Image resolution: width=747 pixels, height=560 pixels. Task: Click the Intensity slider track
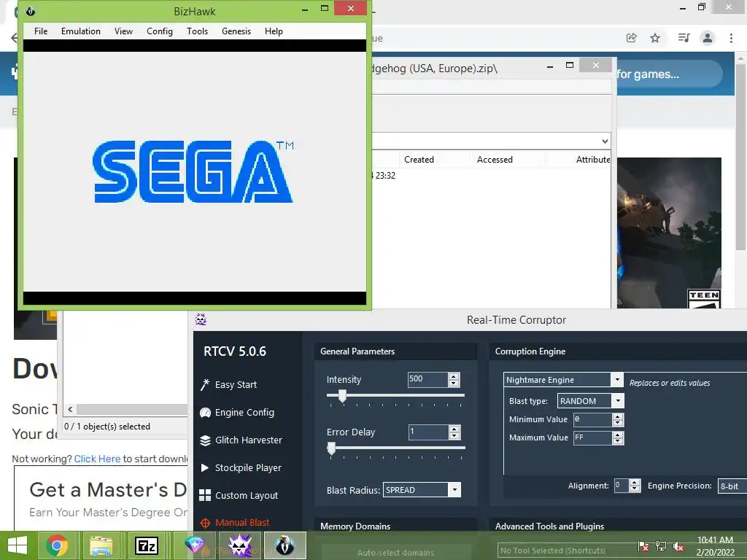[x=395, y=395]
